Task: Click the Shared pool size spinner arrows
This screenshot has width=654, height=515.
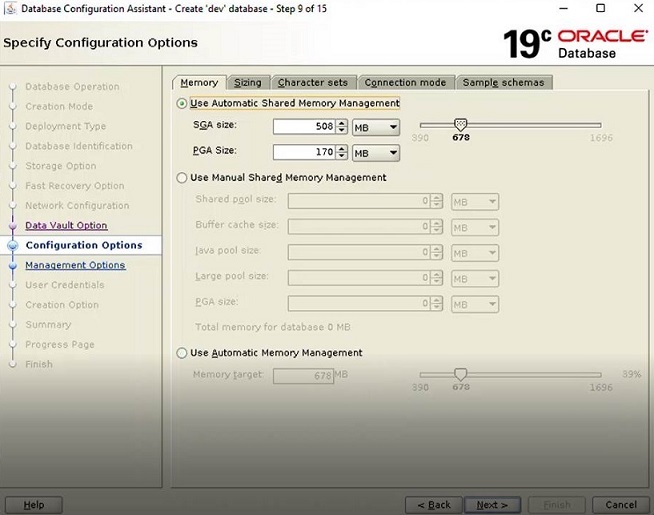Action: tap(437, 201)
